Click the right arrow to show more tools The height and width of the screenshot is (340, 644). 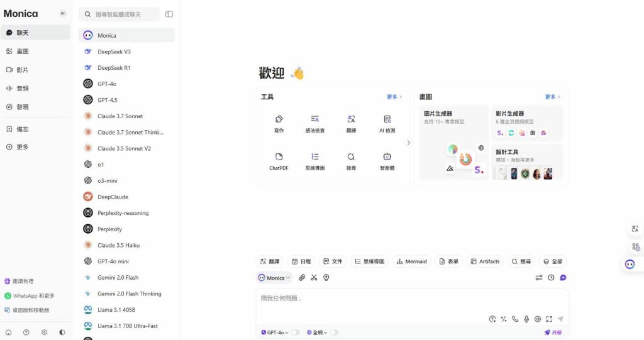(x=408, y=143)
